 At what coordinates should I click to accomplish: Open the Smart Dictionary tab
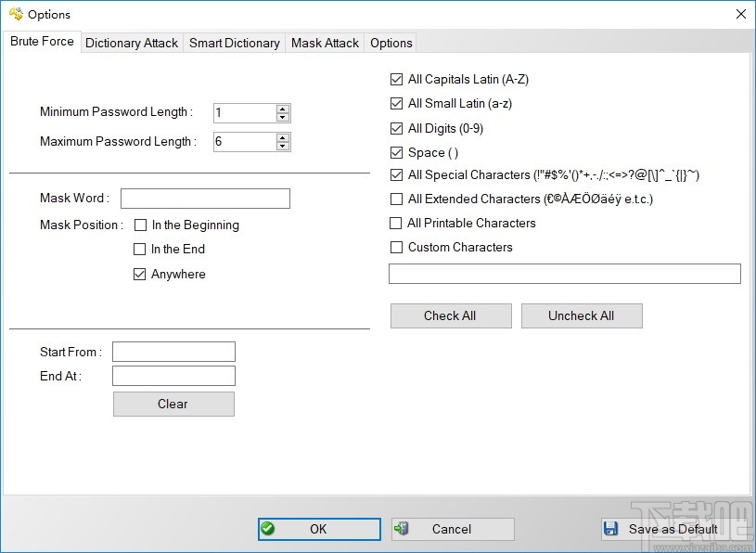[x=234, y=43]
